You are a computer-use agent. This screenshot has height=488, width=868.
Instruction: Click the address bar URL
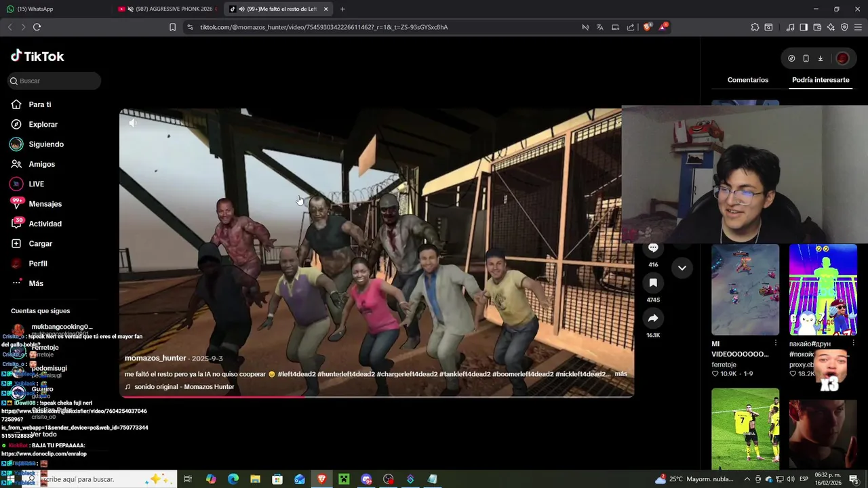tap(323, 27)
